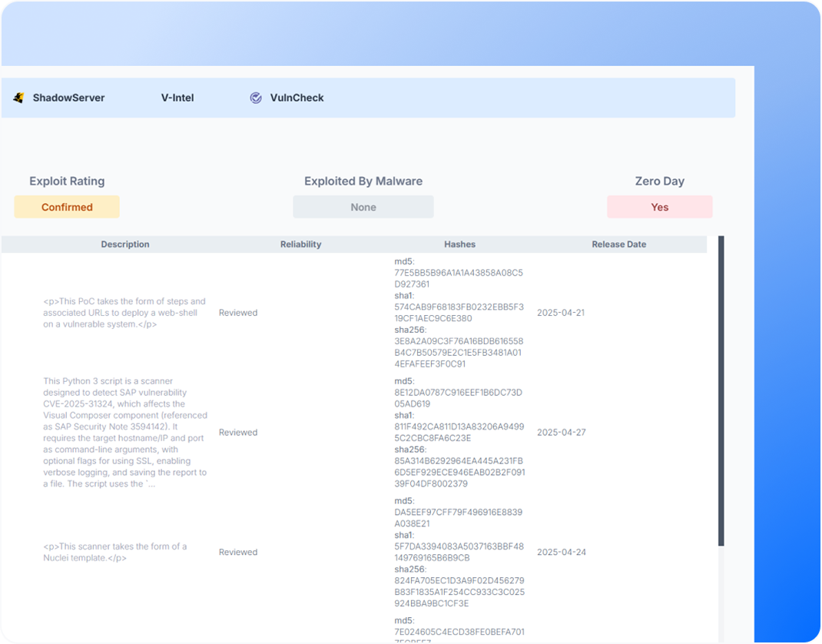Click the Zero Day label
The image size is (822, 644).
(659, 181)
